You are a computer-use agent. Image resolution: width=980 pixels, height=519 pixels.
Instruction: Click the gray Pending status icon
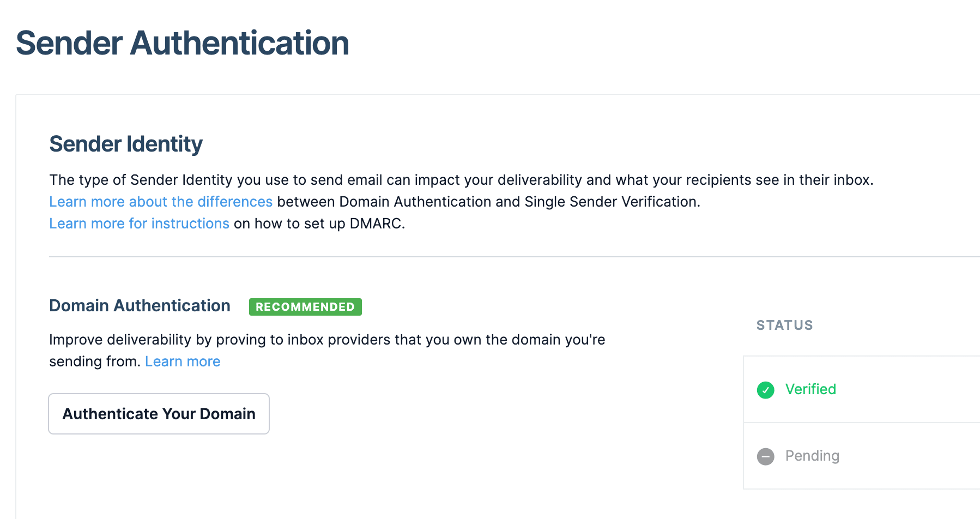765,456
